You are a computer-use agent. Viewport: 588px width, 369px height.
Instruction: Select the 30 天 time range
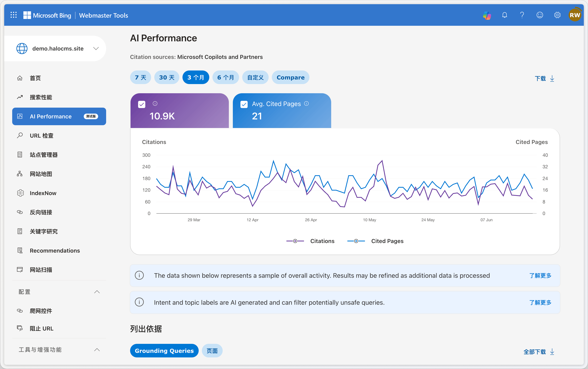pyautogui.click(x=167, y=77)
